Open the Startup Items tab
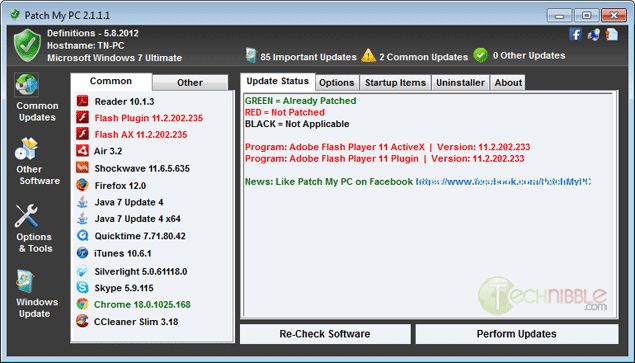Screen dimensions: 635x363 [x=395, y=83]
